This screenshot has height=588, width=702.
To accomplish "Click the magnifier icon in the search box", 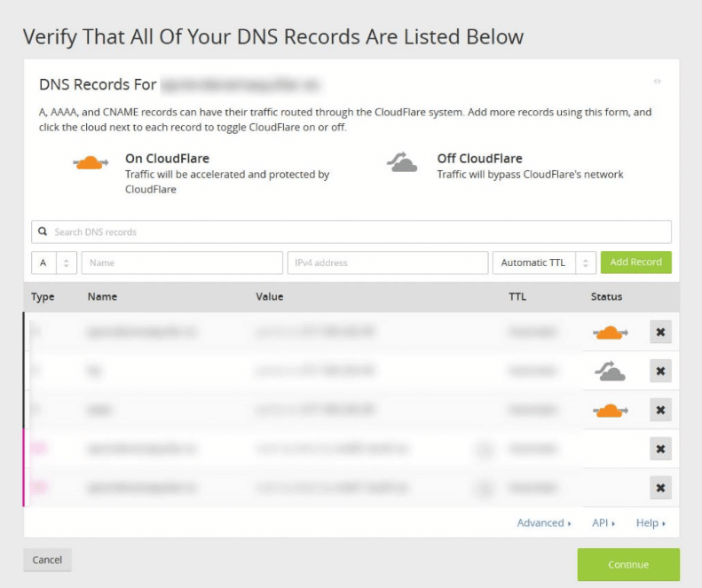I will pos(43,231).
